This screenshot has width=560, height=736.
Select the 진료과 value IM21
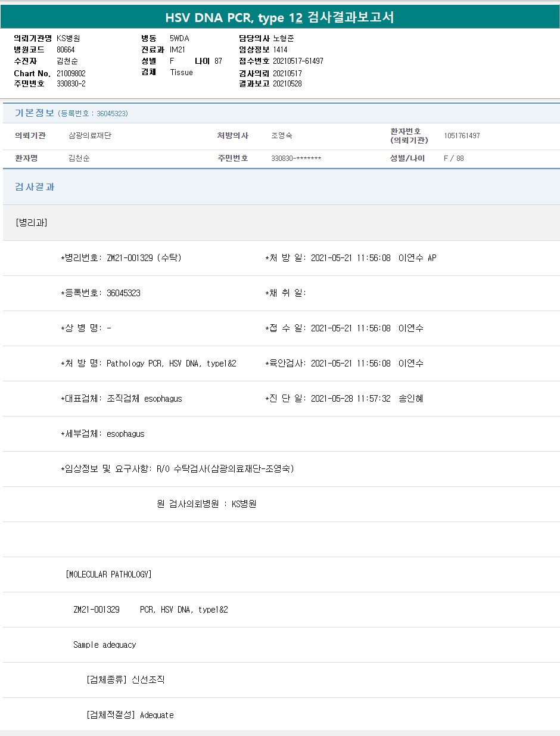point(178,49)
